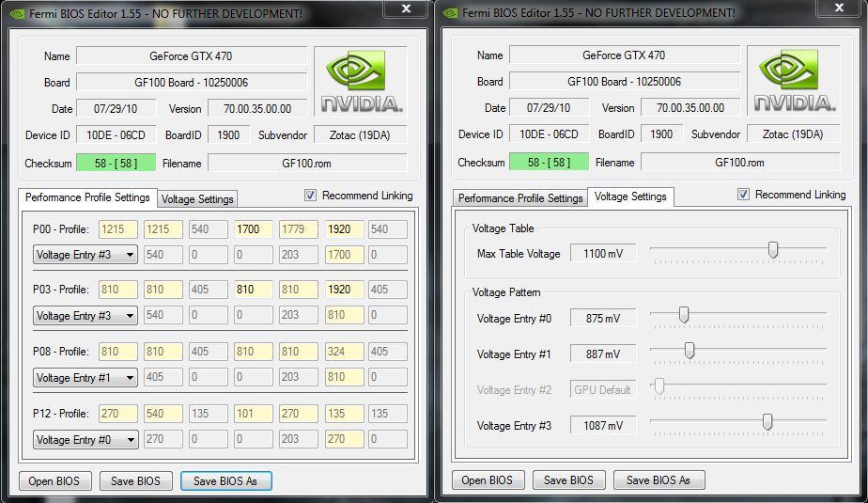Click the P12 profile 101 value field
The image size is (868, 503).
pyautogui.click(x=253, y=414)
